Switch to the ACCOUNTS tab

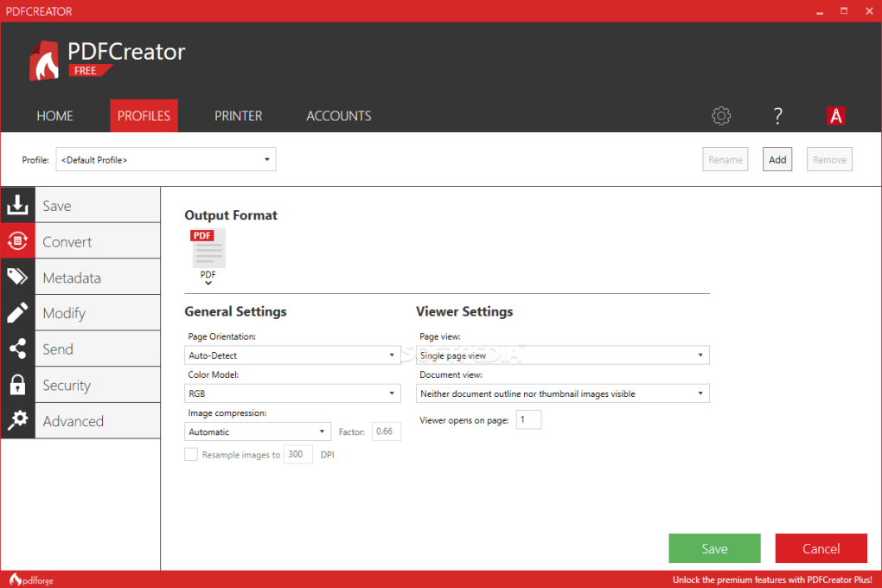click(x=338, y=115)
